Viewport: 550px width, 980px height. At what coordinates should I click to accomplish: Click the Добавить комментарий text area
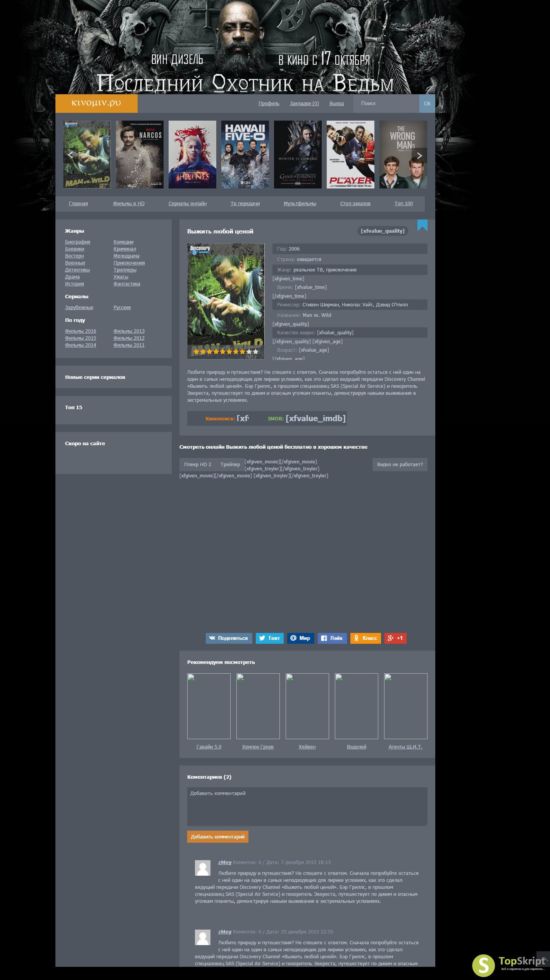(307, 806)
